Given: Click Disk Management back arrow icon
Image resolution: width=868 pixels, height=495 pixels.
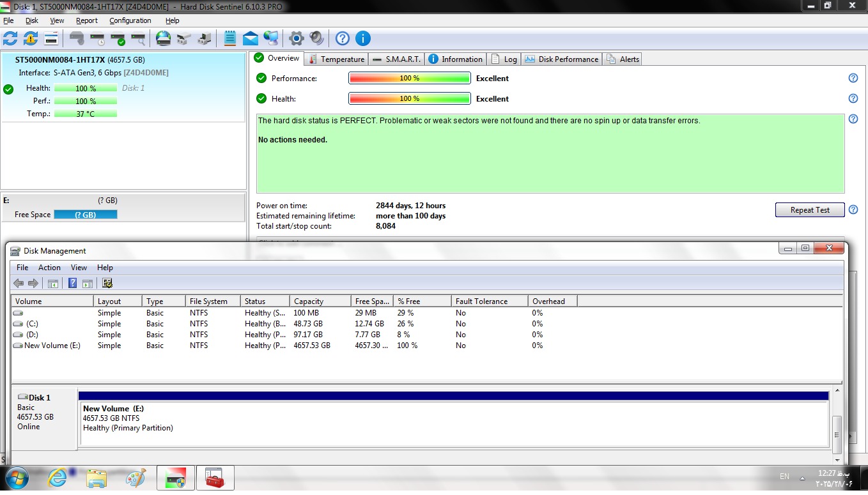Looking at the screenshot, I should coord(19,283).
